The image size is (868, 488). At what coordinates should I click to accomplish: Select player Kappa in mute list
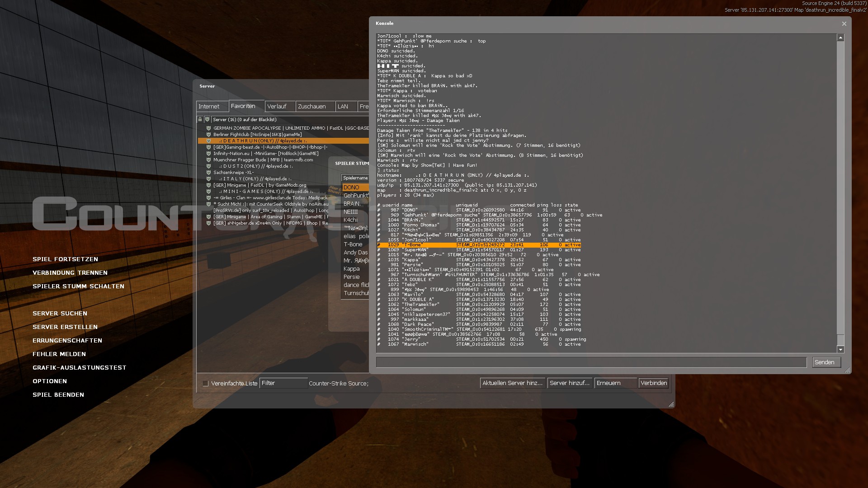[355, 269]
